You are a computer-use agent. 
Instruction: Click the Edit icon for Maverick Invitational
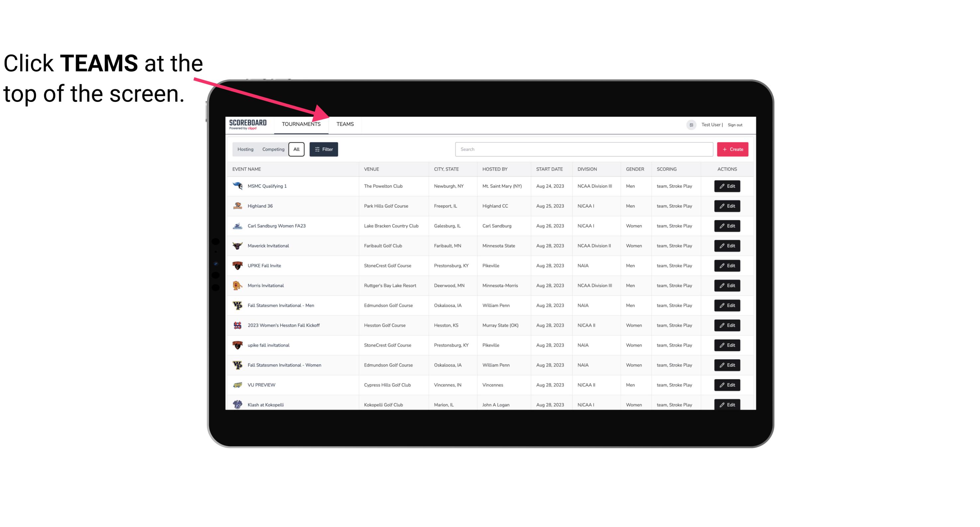tap(727, 245)
